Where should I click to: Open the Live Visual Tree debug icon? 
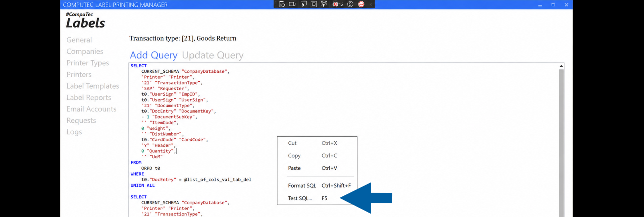(282, 4)
